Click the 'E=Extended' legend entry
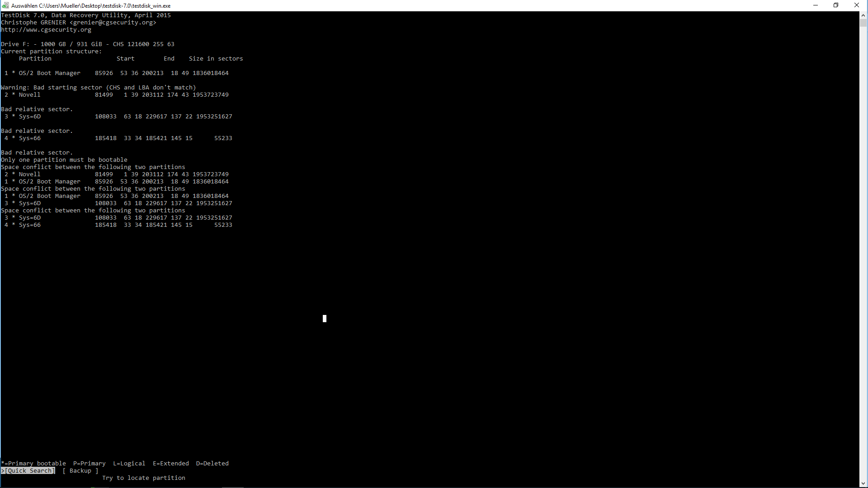 171,464
